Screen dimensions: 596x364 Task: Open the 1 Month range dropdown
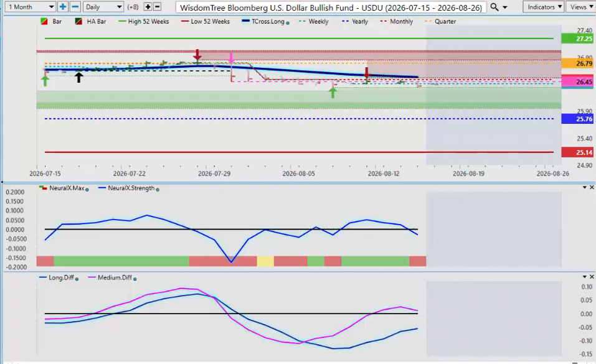31,7
